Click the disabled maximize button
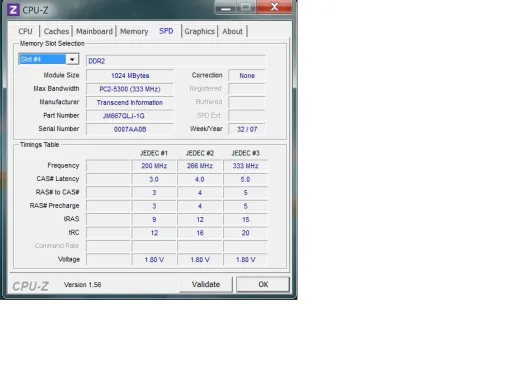 tap(246, 7)
